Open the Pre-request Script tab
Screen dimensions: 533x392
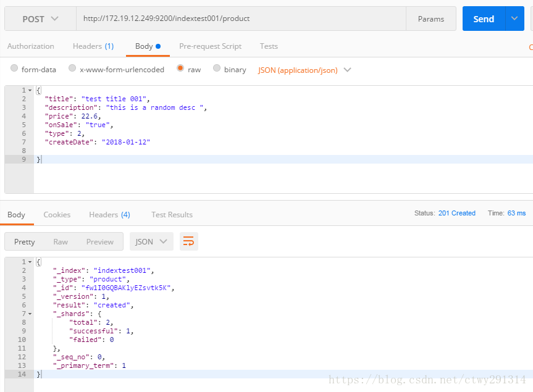pos(211,46)
